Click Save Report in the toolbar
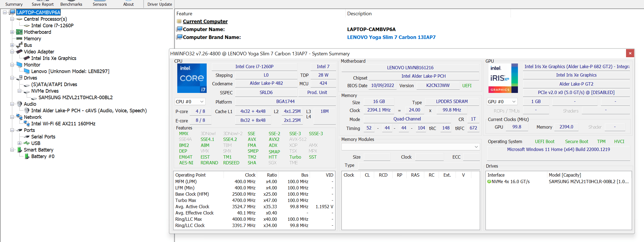This screenshot has height=242, width=644. (43, 4)
